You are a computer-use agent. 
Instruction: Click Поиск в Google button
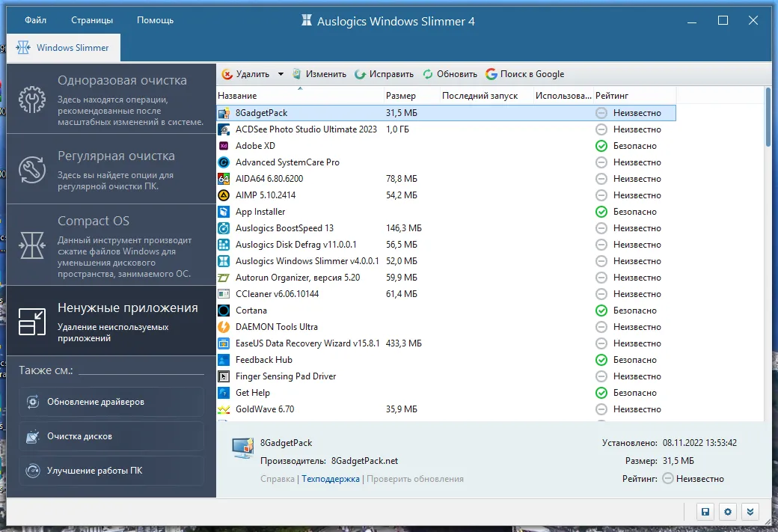(x=525, y=74)
